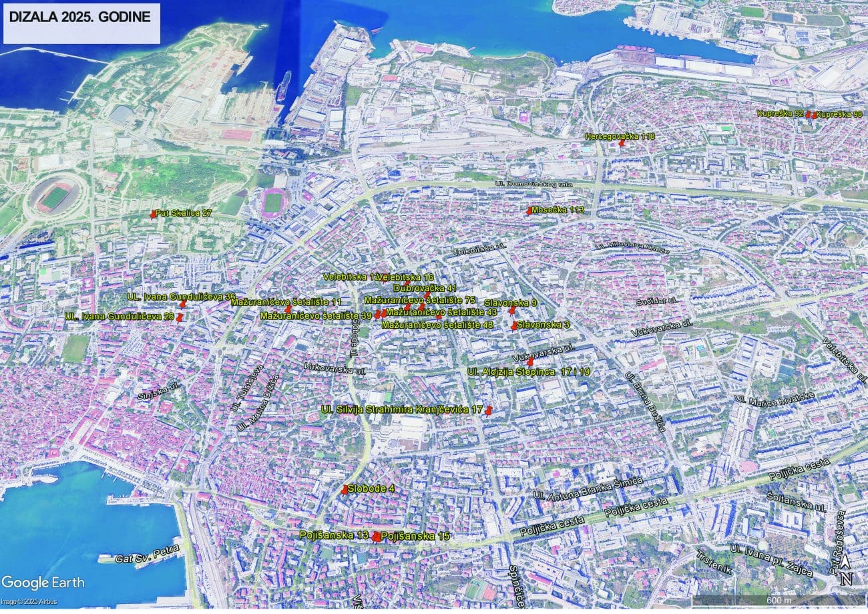Click the Google Earth logo
Viewport: 868px width, 614px height.
[x=43, y=582]
